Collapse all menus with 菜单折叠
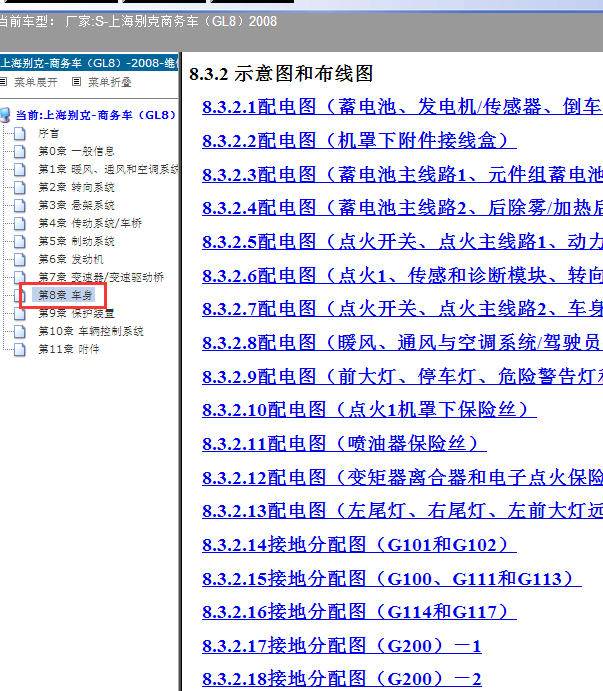The width and height of the screenshot is (603, 691). pos(110,82)
